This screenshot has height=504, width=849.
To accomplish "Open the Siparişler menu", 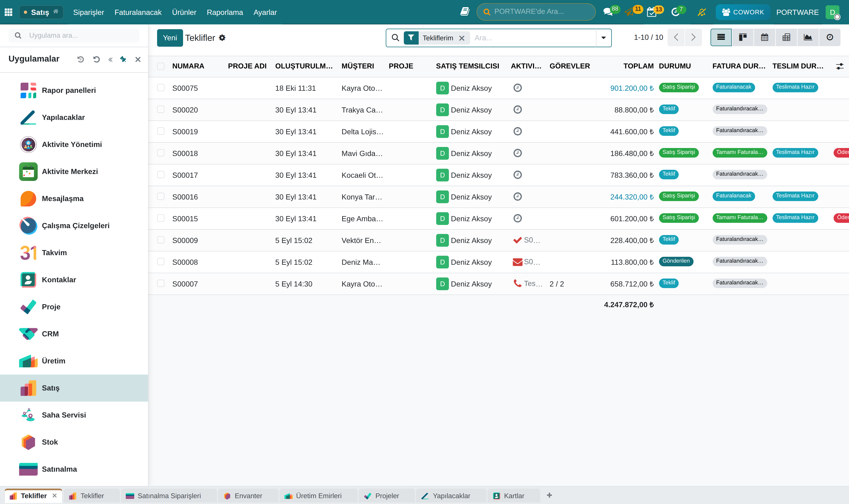I will (x=89, y=12).
